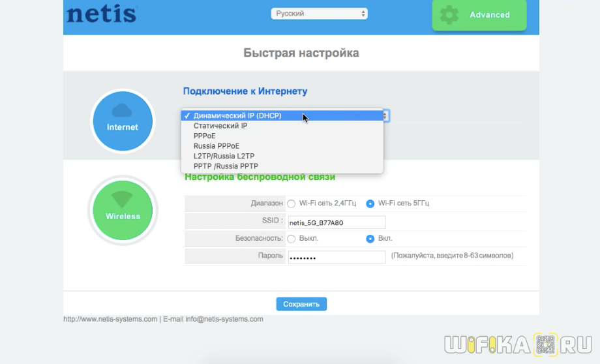Click the netis logo
The image size is (600, 364).
102,14
